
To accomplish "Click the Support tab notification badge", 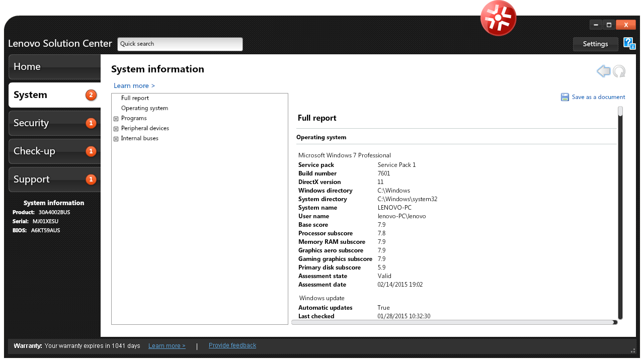I will point(91,179).
